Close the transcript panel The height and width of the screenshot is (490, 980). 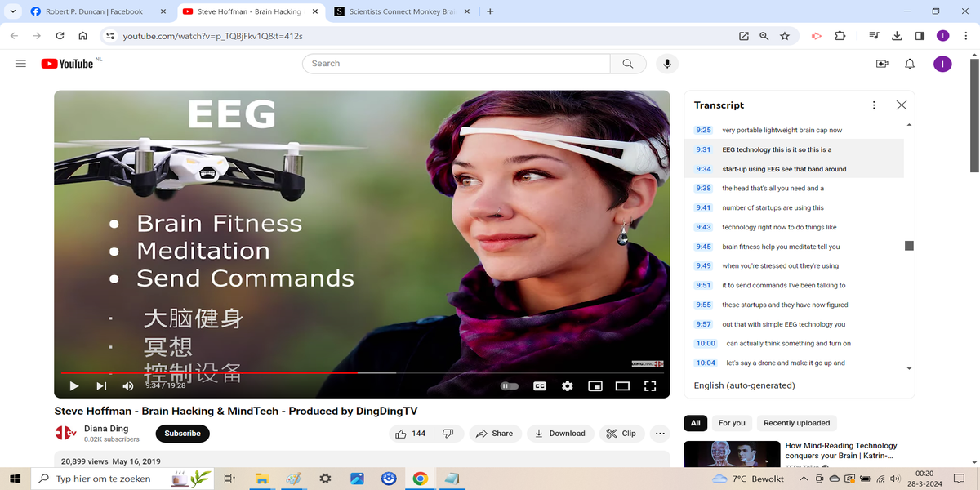click(901, 105)
